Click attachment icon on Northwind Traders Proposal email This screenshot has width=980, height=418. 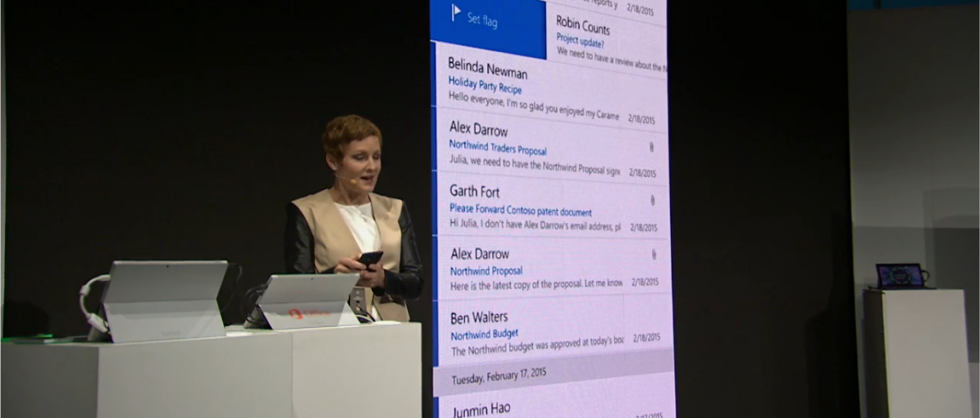tap(651, 147)
